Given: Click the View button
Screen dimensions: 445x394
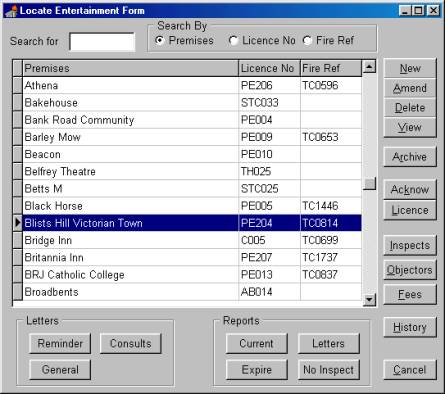Looking at the screenshot, I should click(410, 127).
